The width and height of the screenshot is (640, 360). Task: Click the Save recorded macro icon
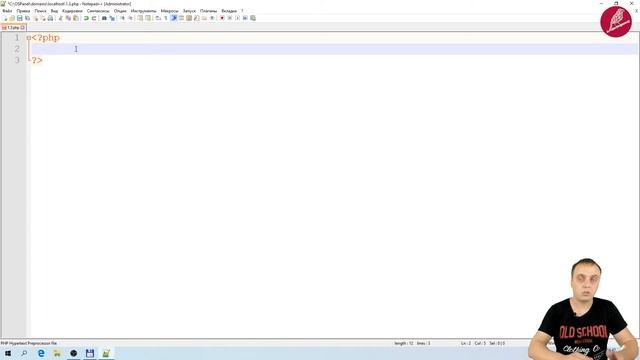coord(253,18)
